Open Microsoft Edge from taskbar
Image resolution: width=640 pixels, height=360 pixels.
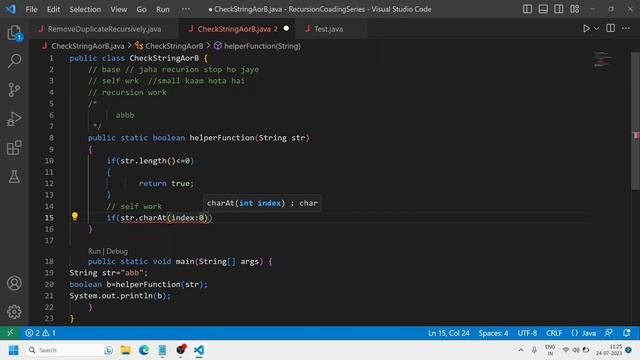(x=144, y=350)
